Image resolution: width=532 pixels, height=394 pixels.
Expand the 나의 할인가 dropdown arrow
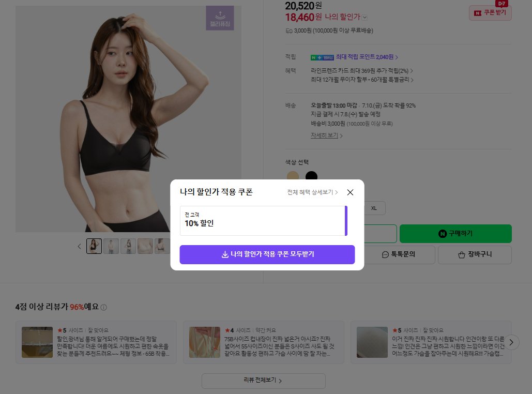[364, 17]
